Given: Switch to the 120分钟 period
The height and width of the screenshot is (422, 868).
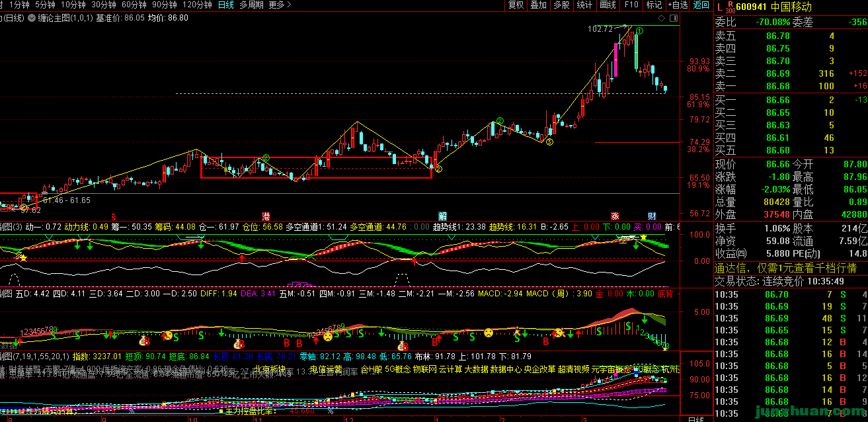Looking at the screenshot, I should tap(197, 5).
